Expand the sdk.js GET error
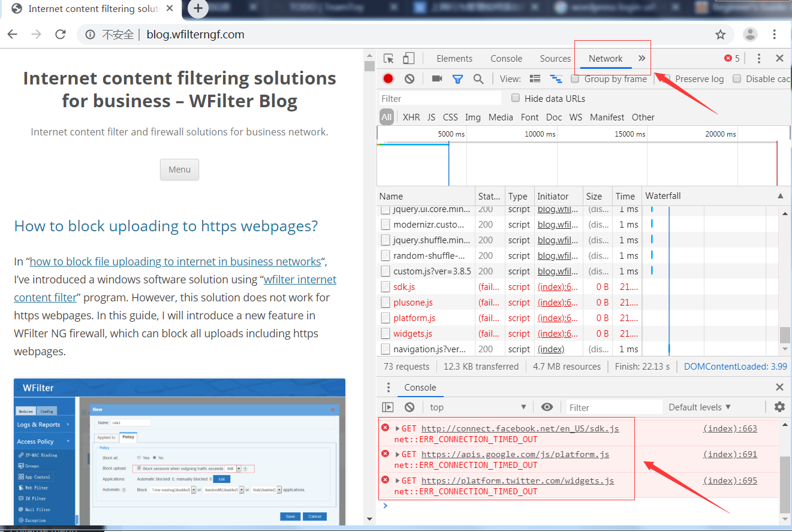 (x=397, y=428)
